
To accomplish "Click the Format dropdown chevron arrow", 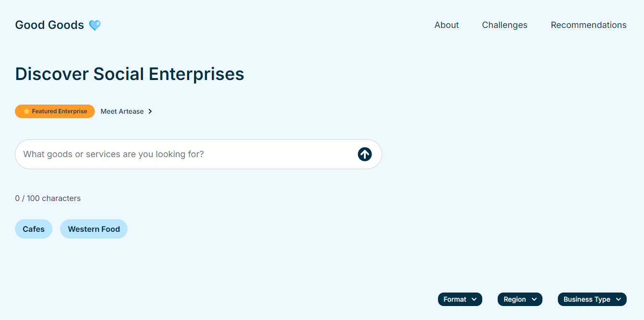I will pyautogui.click(x=474, y=299).
